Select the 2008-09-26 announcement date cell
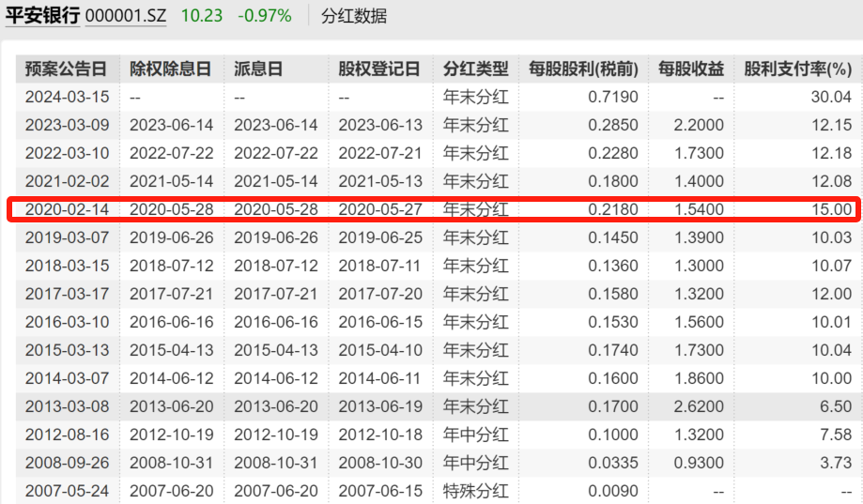The height and width of the screenshot is (504, 863). [x=68, y=462]
